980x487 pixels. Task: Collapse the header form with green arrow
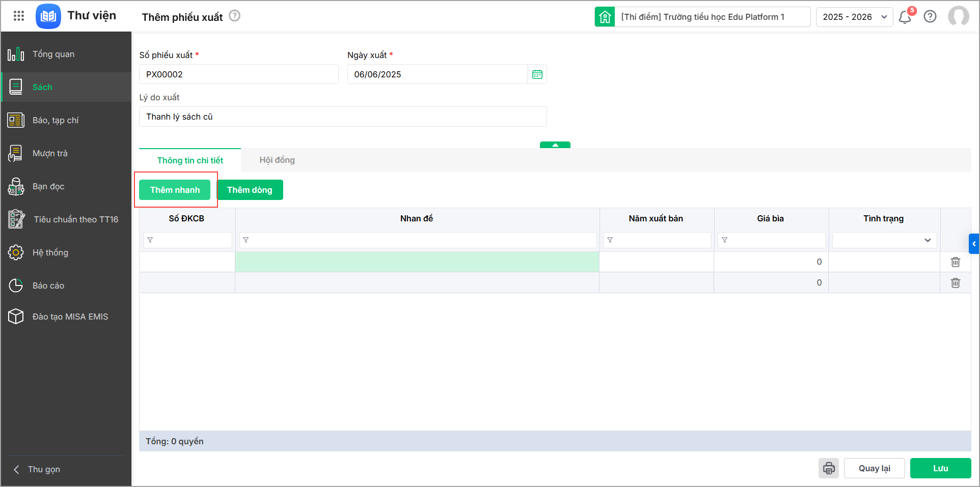pyautogui.click(x=555, y=145)
